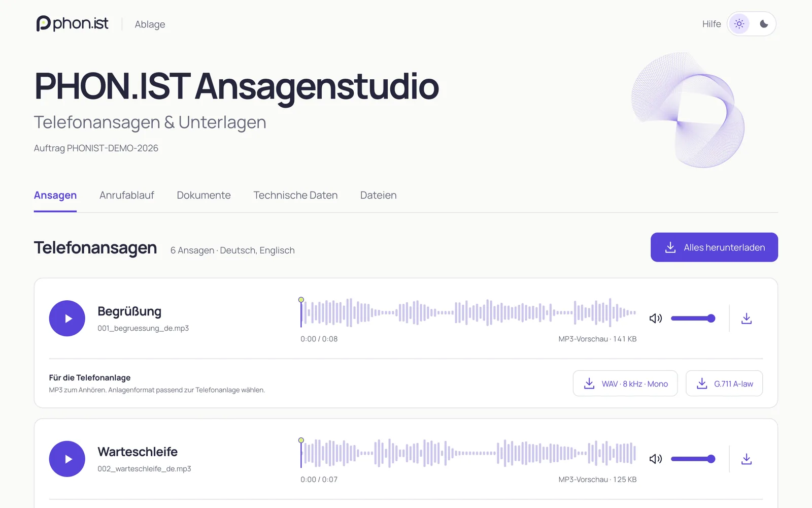The width and height of the screenshot is (812, 508).
Task: Click MP3-Vorschau · 141 KB label
Action: (x=597, y=339)
